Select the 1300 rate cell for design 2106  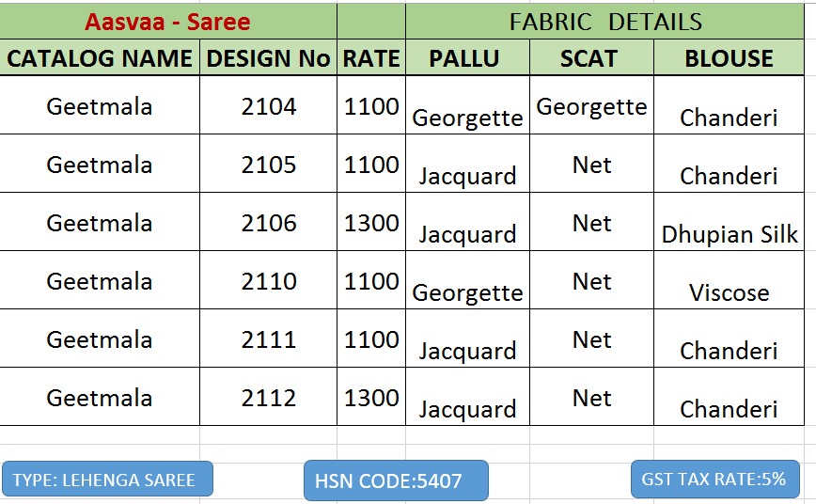[371, 223]
